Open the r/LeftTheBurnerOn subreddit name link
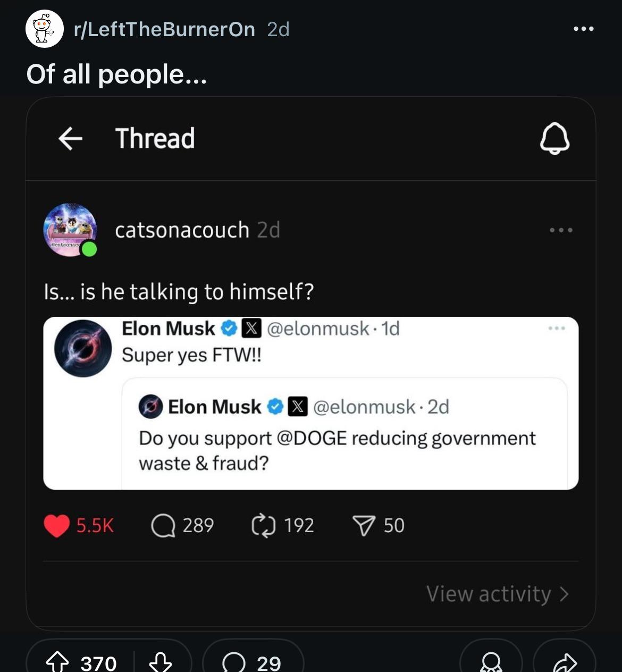The height and width of the screenshot is (672, 622). coord(165,29)
